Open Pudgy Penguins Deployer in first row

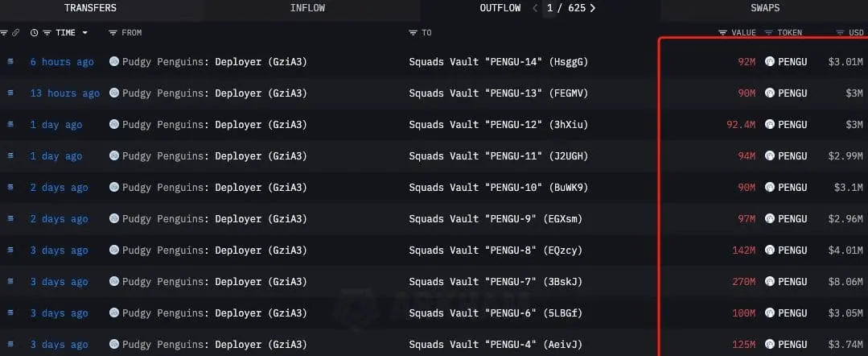tap(208, 61)
